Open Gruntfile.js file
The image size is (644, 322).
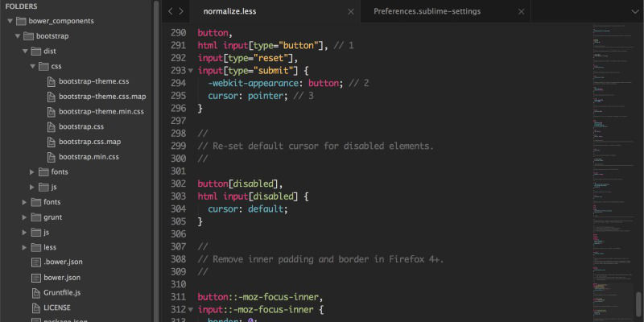62,293
